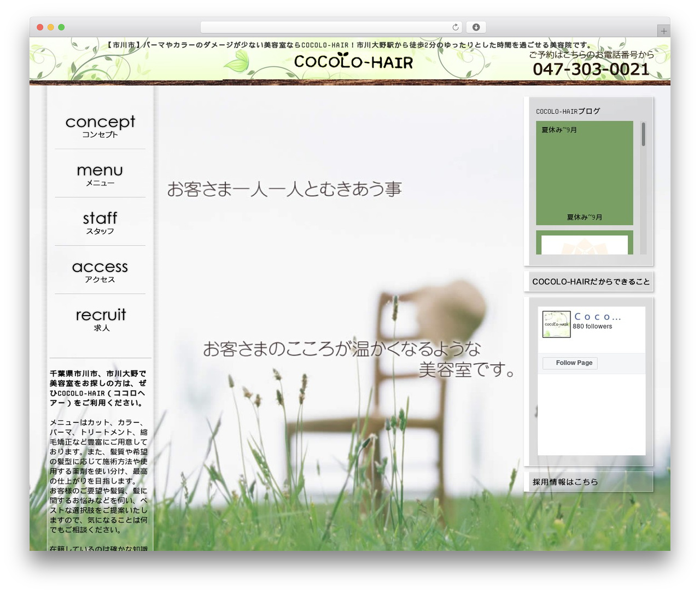
Task: Click the green 夏休み~9月 caption below image
Action: coord(585,217)
